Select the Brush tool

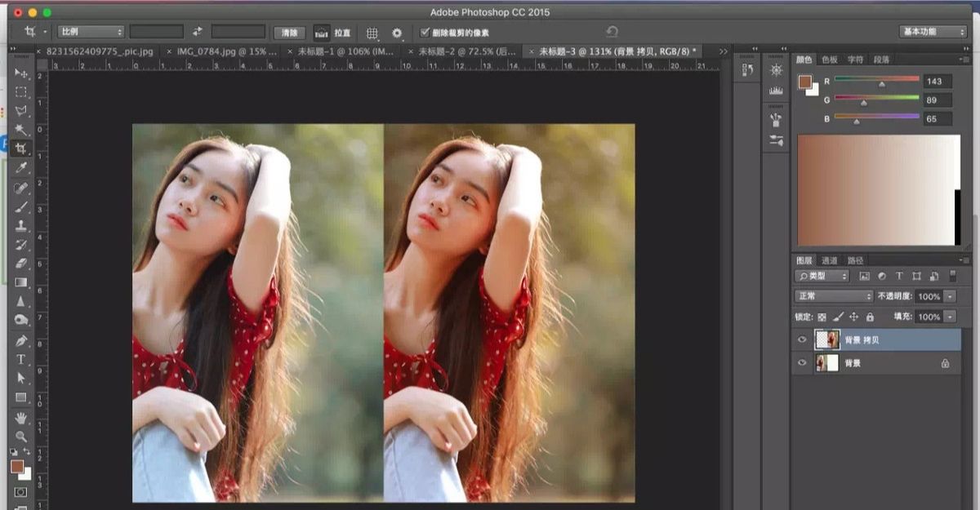[x=21, y=206]
